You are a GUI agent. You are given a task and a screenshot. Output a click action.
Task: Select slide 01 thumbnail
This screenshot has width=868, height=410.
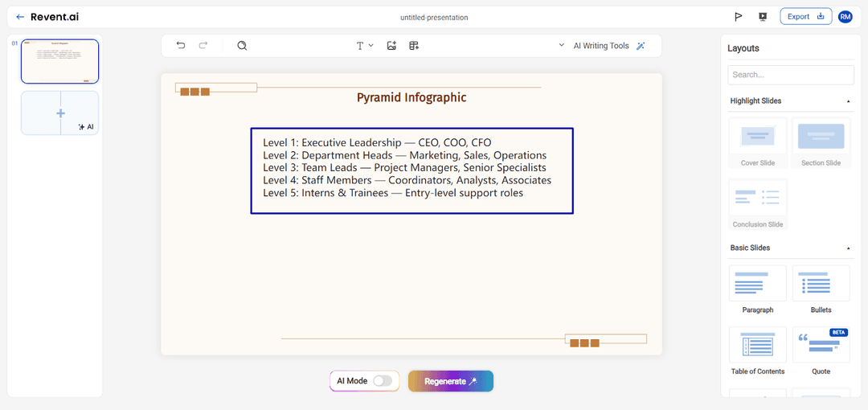tap(59, 61)
